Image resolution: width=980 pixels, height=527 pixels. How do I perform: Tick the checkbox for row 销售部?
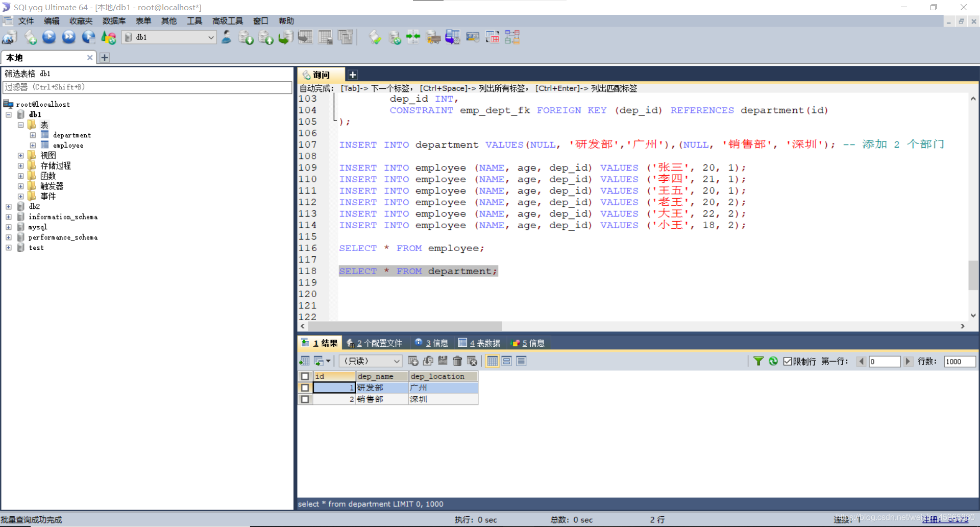click(x=305, y=399)
